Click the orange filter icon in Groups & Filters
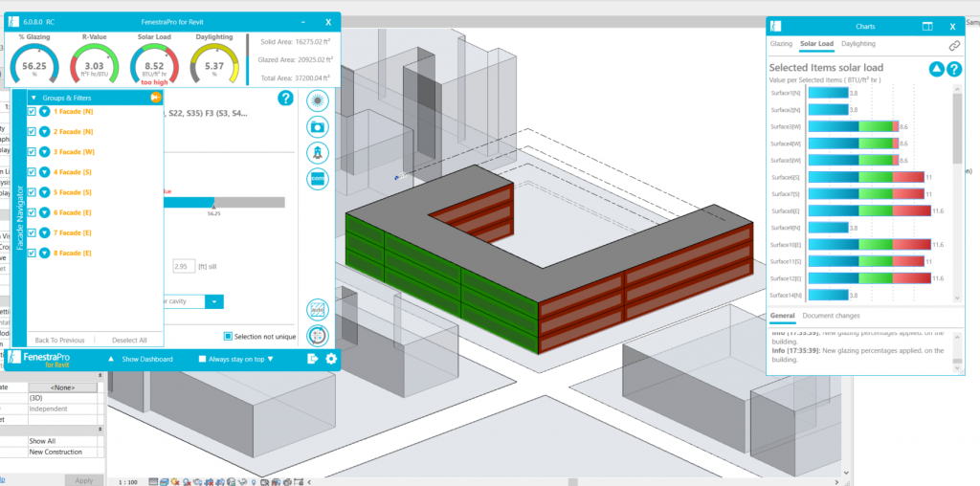The width and height of the screenshot is (980, 486). point(156,98)
